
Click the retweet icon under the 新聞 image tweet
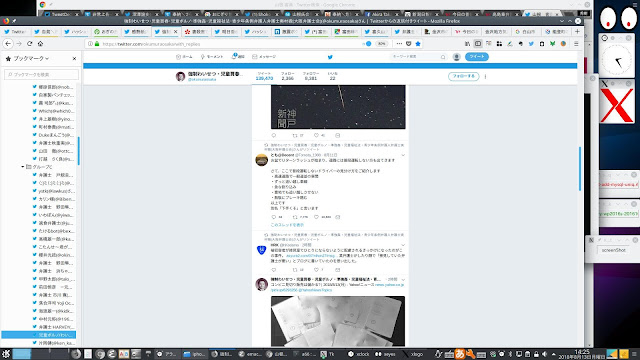pos(295,135)
